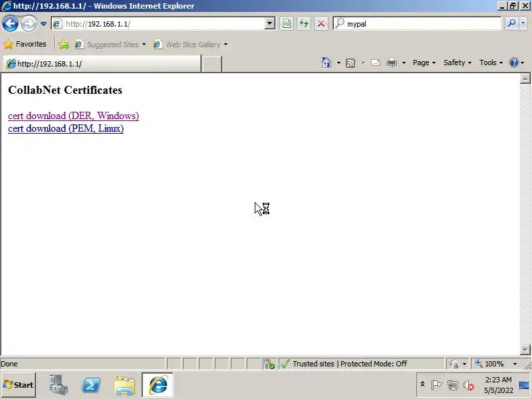Screen dimensions: 532x399
Task: Add page to Favorites bar icon
Action: pos(63,45)
